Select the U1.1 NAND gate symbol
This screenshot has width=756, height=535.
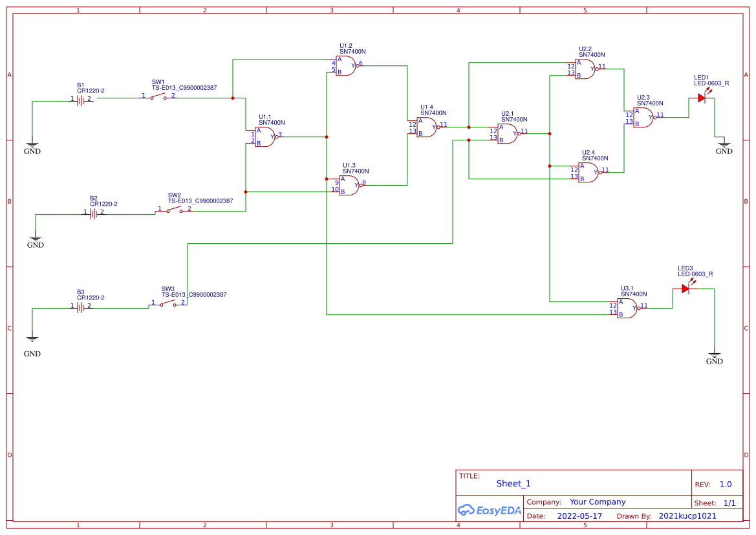click(x=265, y=137)
